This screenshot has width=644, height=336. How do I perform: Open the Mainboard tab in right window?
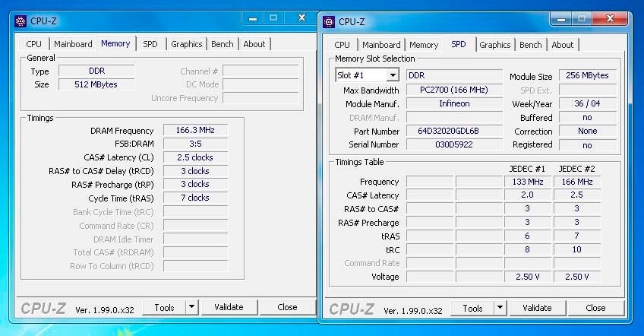[x=381, y=45]
